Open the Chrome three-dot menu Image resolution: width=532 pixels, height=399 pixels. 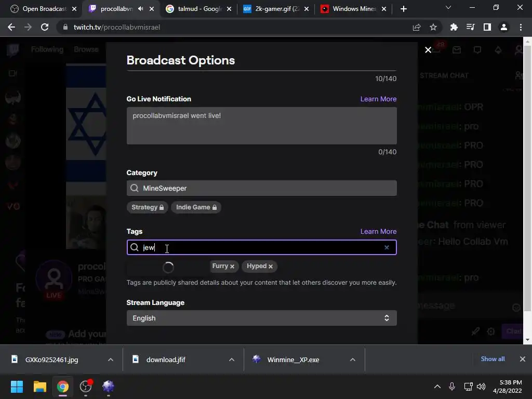coord(521,27)
